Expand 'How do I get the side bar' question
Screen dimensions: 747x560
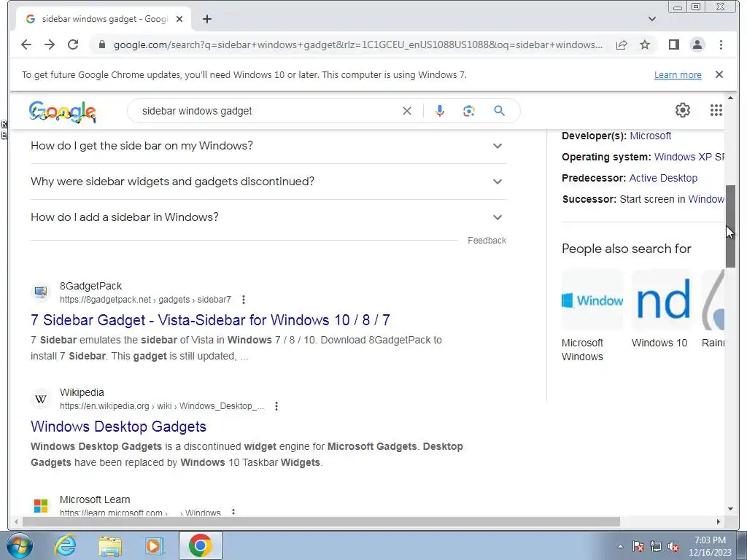coord(268,146)
